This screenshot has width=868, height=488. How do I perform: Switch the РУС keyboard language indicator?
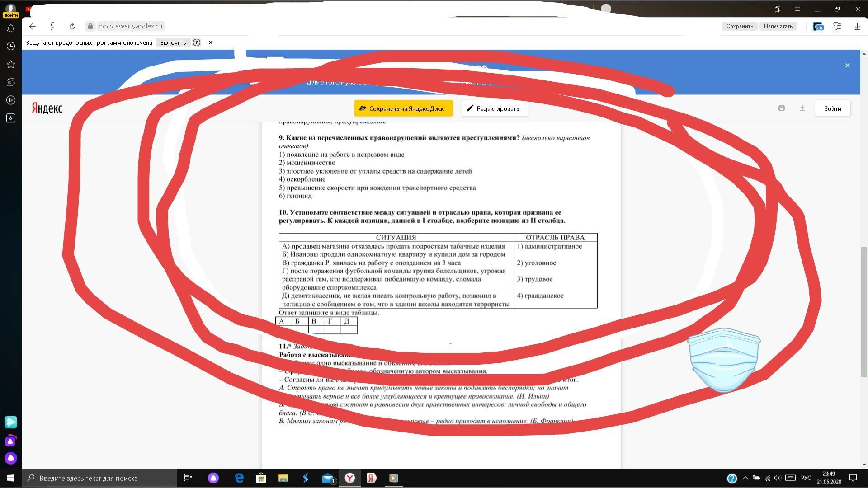tap(806, 478)
